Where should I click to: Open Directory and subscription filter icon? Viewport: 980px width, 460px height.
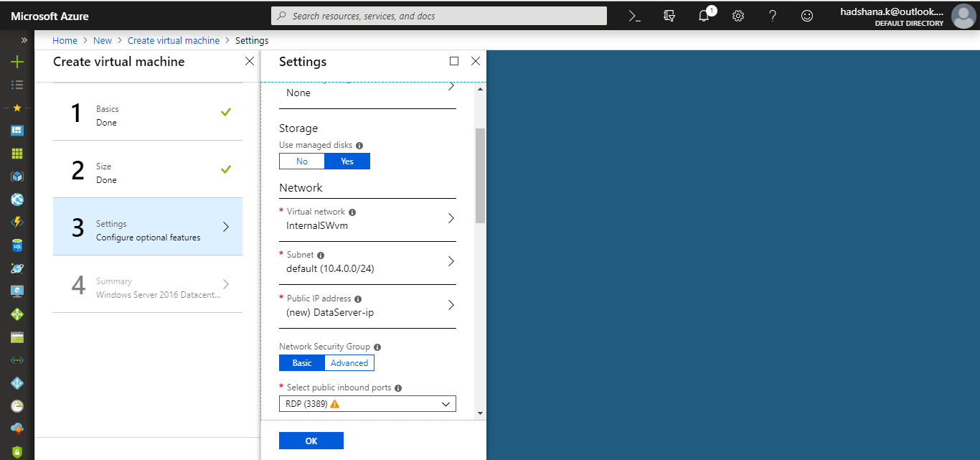point(669,16)
